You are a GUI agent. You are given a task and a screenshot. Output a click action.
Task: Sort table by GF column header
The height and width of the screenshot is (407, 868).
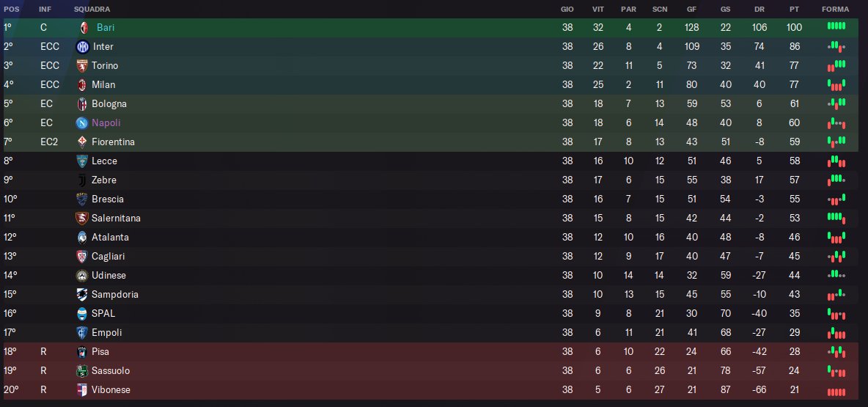pyautogui.click(x=691, y=10)
